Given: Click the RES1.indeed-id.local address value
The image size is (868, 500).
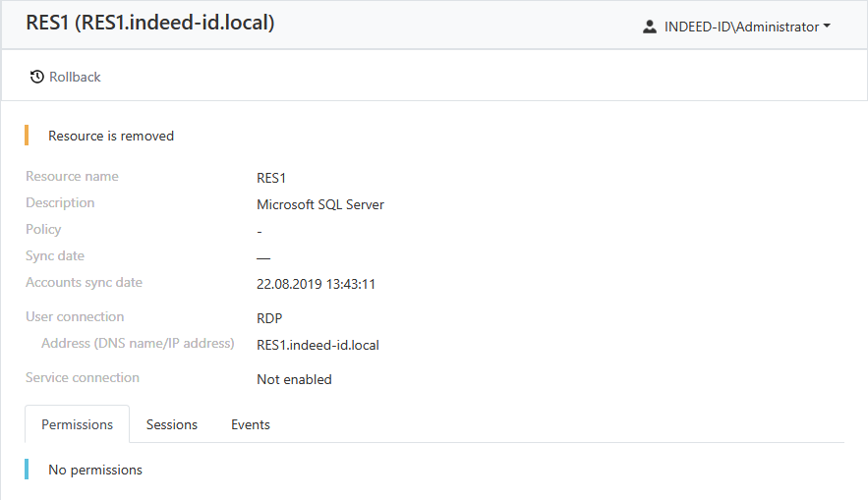Looking at the screenshot, I should (318, 345).
